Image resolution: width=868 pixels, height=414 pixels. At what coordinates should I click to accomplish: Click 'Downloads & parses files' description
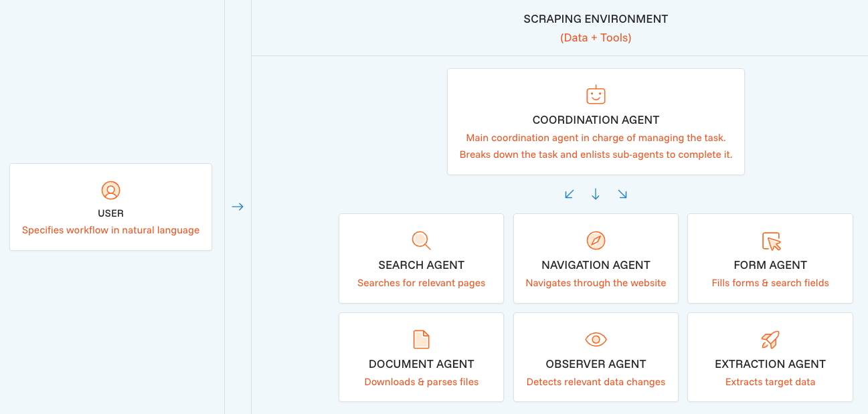pos(421,382)
